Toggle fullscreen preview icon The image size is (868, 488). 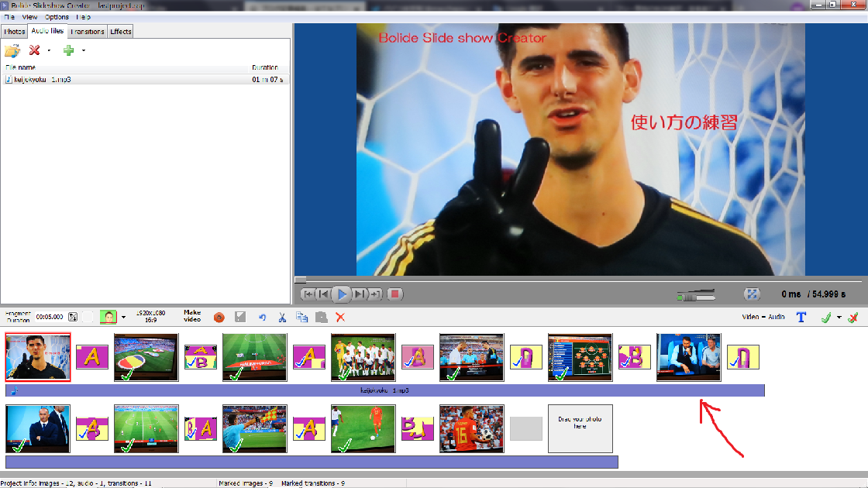(x=752, y=294)
